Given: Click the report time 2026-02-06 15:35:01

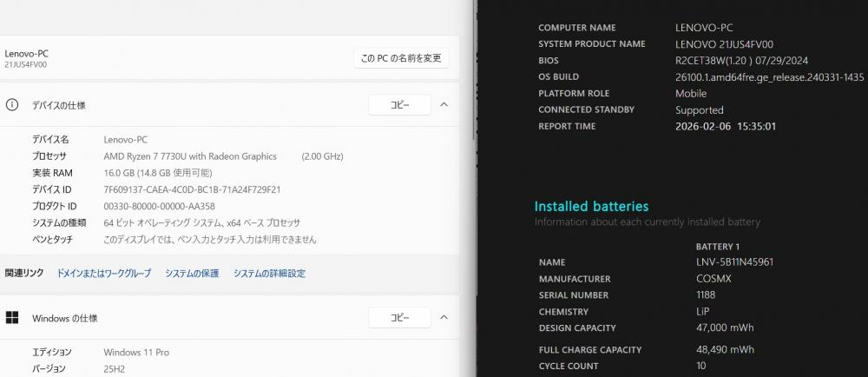Looking at the screenshot, I should pyautogui.click(x=726, y=126).
